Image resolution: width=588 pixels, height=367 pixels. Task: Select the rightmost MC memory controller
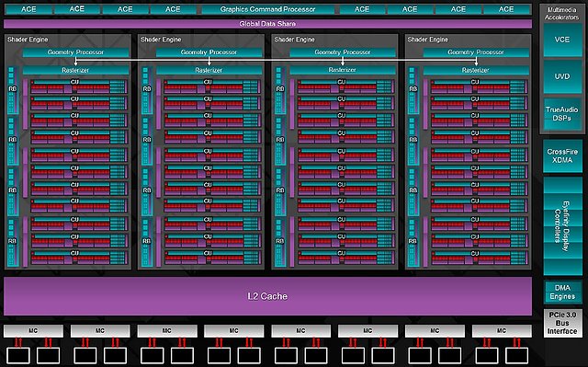point(502,330)
